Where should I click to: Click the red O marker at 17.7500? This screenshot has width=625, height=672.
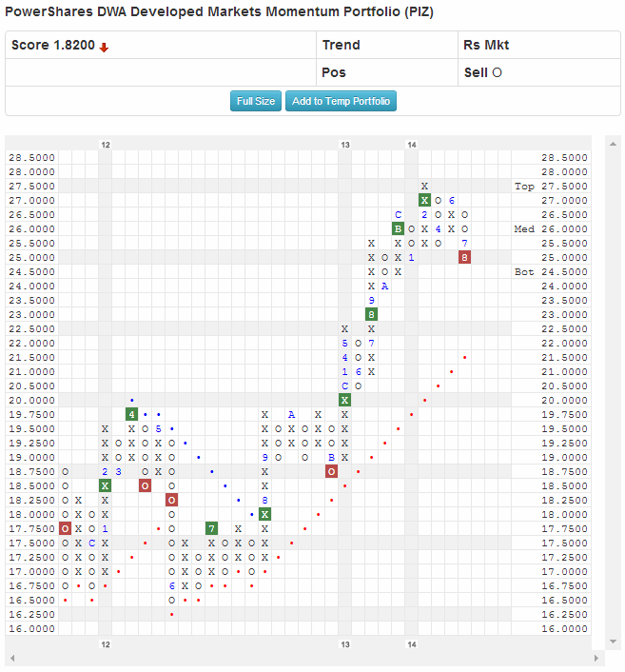(65, 528)
